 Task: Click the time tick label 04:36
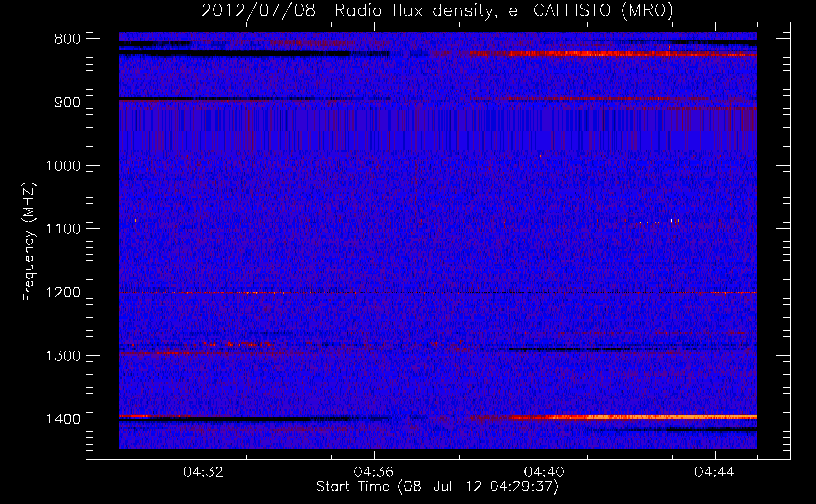374,472
